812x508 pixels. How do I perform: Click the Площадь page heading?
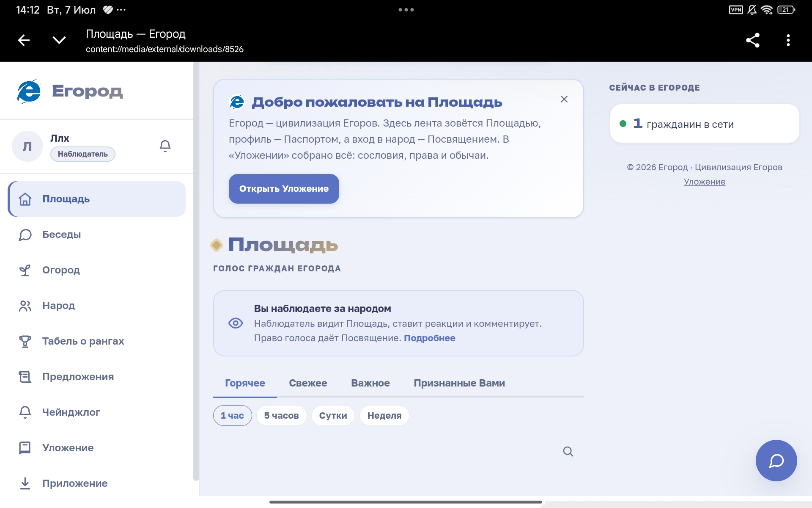tap(283, 245)
